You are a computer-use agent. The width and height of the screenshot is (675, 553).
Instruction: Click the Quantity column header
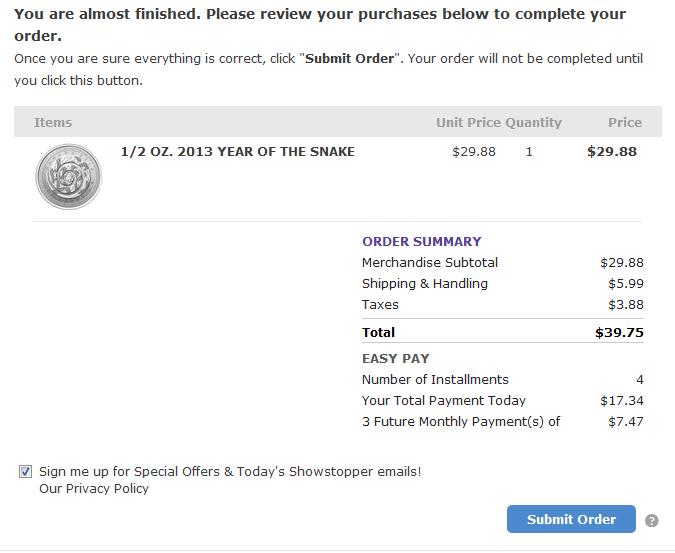click(533, 123)
